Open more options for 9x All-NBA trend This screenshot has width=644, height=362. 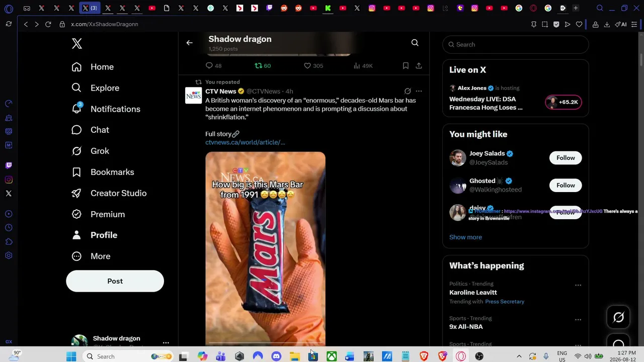coord(578,319)
